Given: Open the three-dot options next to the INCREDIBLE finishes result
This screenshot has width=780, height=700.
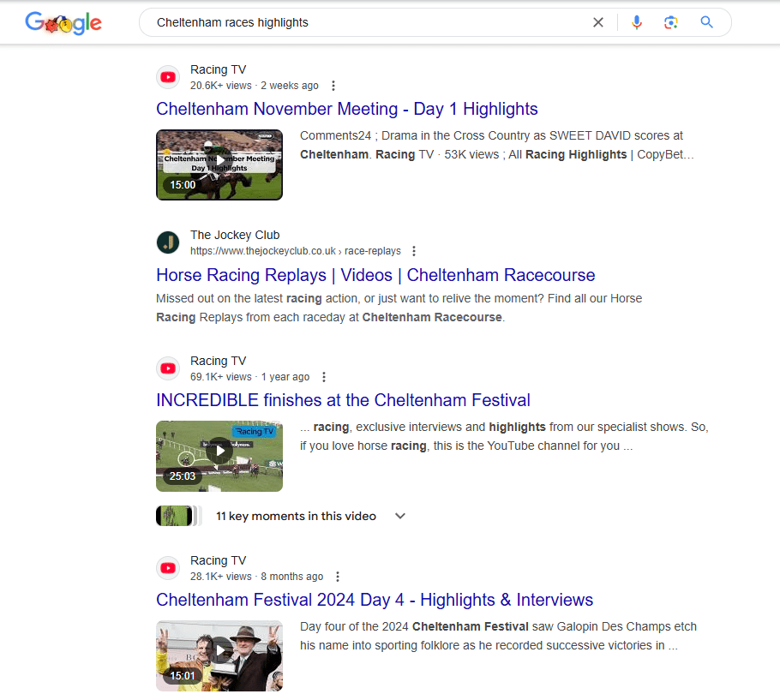Looking at the screenshot, I should 324,376.
